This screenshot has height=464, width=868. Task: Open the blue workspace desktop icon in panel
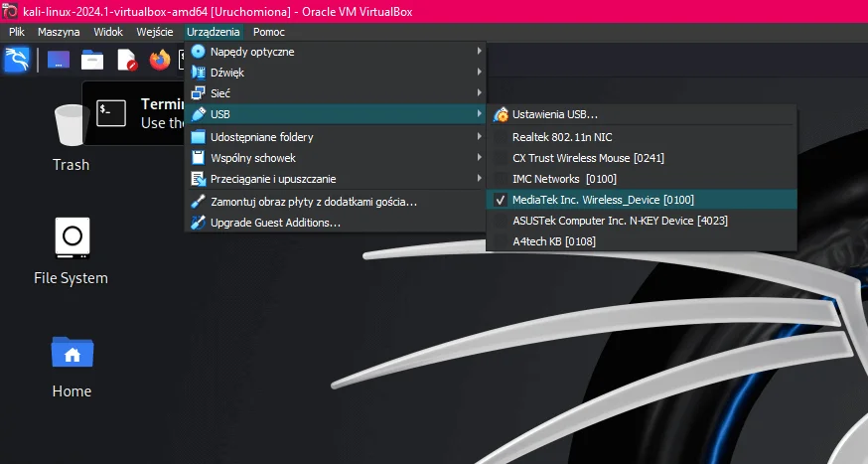tap(59, 60)
